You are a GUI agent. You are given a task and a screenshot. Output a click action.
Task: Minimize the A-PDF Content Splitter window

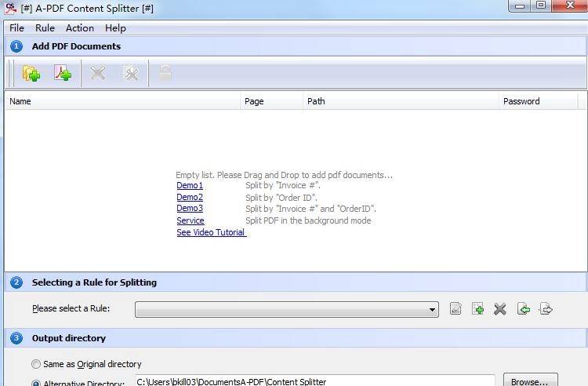(520, 5)
